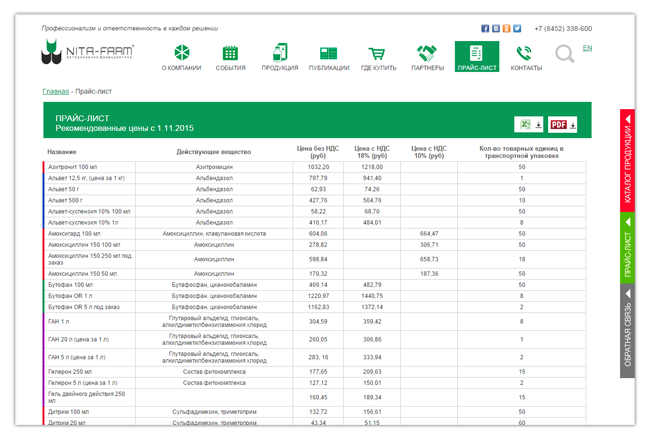Open the КАТАЛОГ ПРОДУКЦИИ red side tab
Screen dimensions: 650x438
(x=627, y=161)
